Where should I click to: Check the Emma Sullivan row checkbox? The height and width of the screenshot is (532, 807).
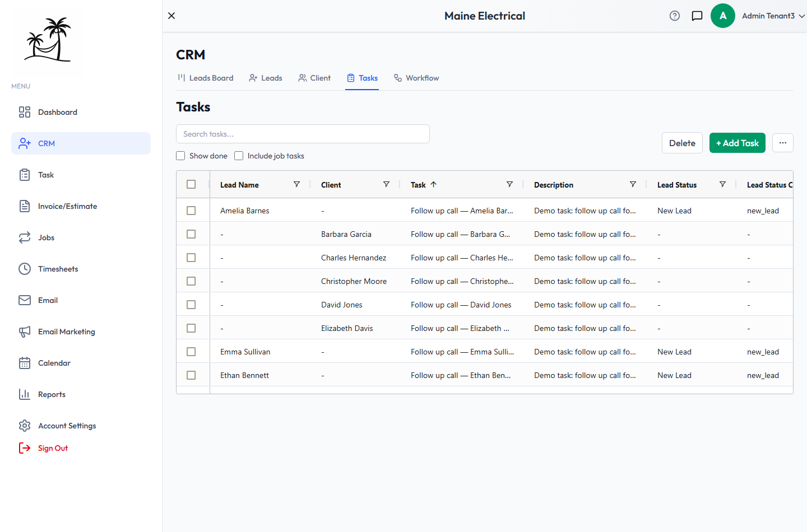tap(191, 352)
